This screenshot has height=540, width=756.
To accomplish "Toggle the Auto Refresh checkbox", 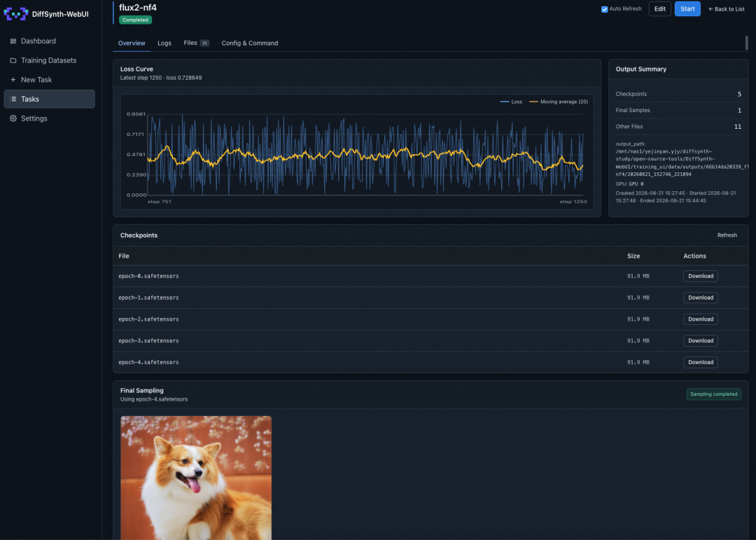I will tap(604, 9).
